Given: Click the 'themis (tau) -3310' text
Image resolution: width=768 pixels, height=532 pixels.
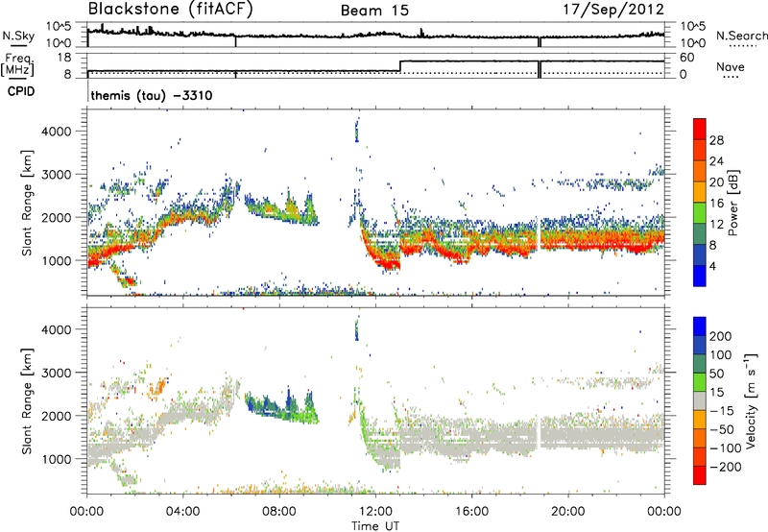Looking at the screenshot, I should pyautogui.click(x=152, y=95).
